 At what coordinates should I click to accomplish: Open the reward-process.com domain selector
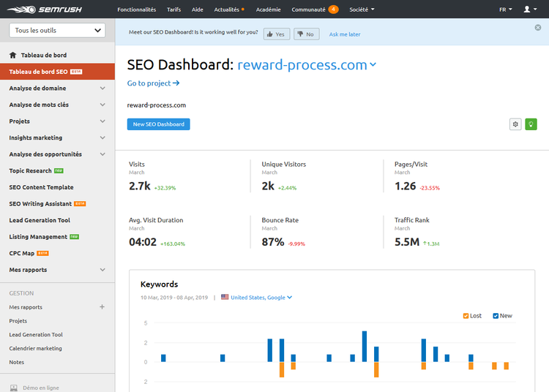click(x=307, y=65)
